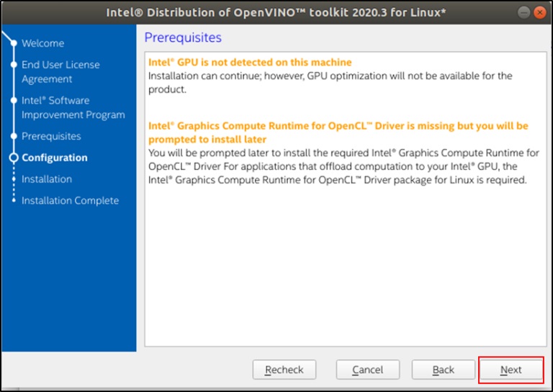Cancel the OpenVINO installation
553x392 pixels.
(x=367, y=370)
